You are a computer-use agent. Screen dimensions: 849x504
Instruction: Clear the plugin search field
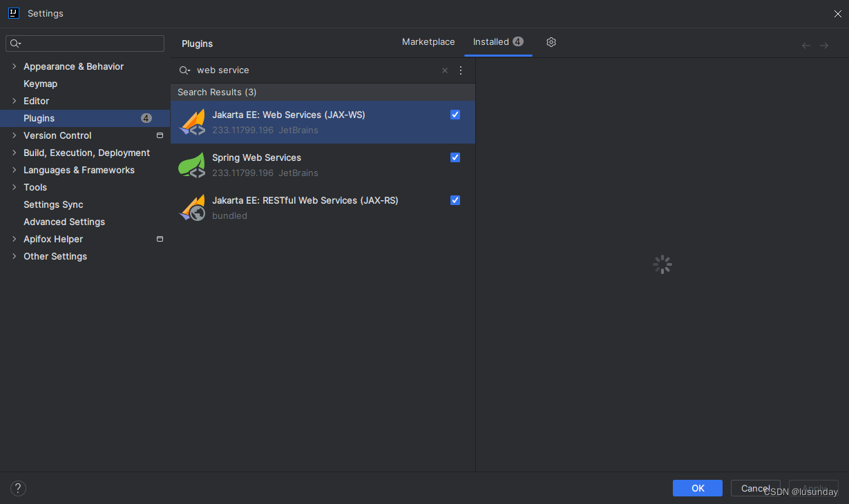(x=444, y=70)
